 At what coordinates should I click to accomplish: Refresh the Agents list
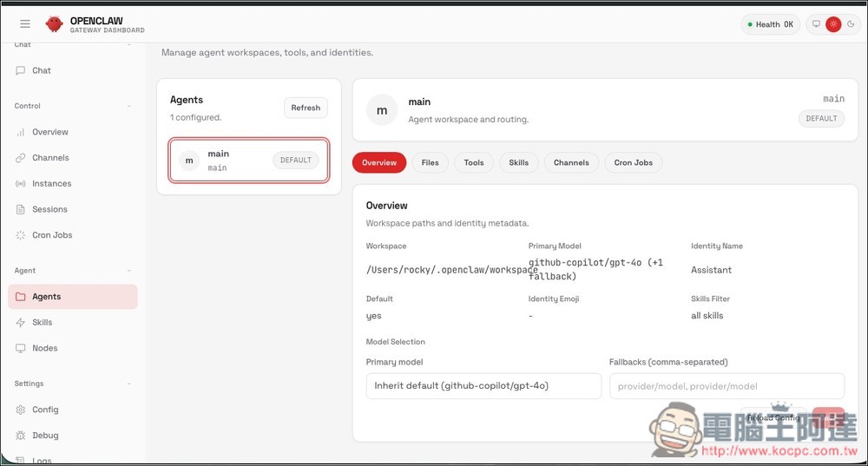[306, 108]
